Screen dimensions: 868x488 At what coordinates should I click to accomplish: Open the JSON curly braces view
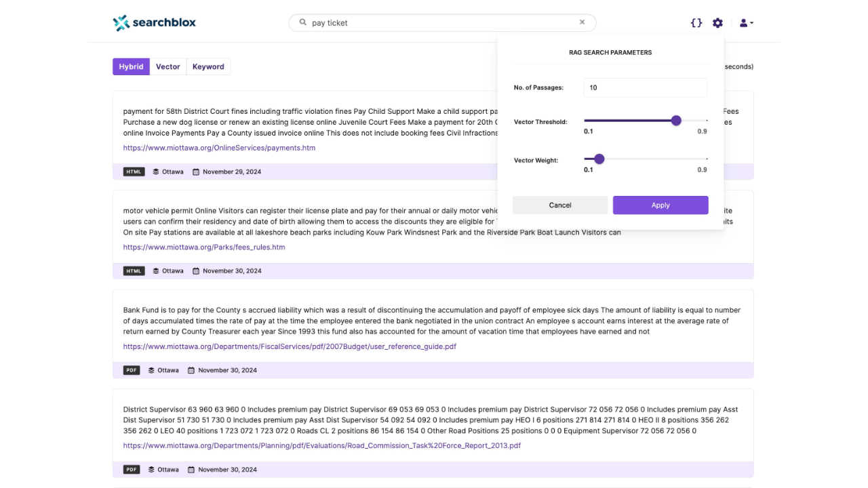696,23
